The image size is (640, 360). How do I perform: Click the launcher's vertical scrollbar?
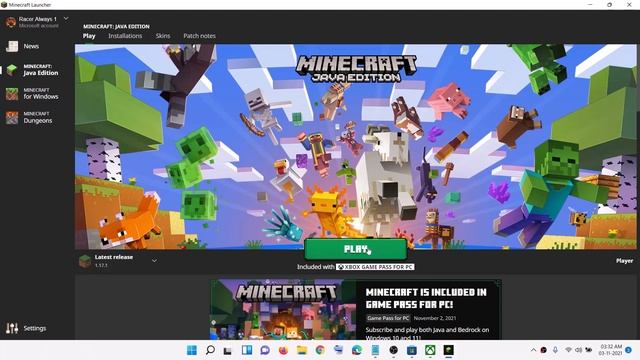coord(638,78)
